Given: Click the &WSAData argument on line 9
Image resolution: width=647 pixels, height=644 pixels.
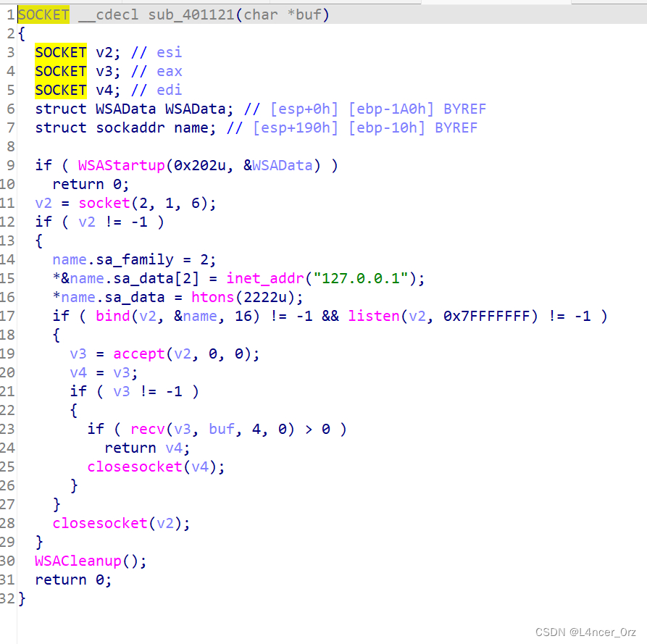Looking at the screenshot, I should (277, 165).
